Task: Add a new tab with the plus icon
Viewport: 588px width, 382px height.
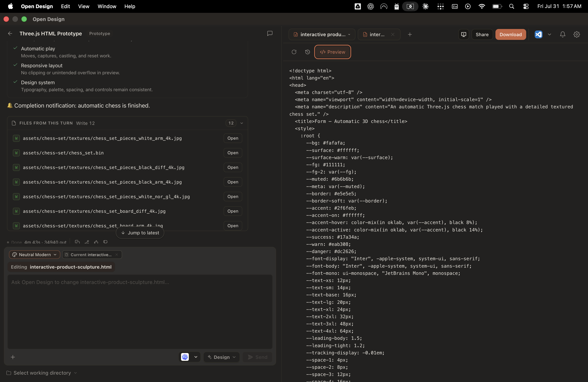Action: click(410, 34)
